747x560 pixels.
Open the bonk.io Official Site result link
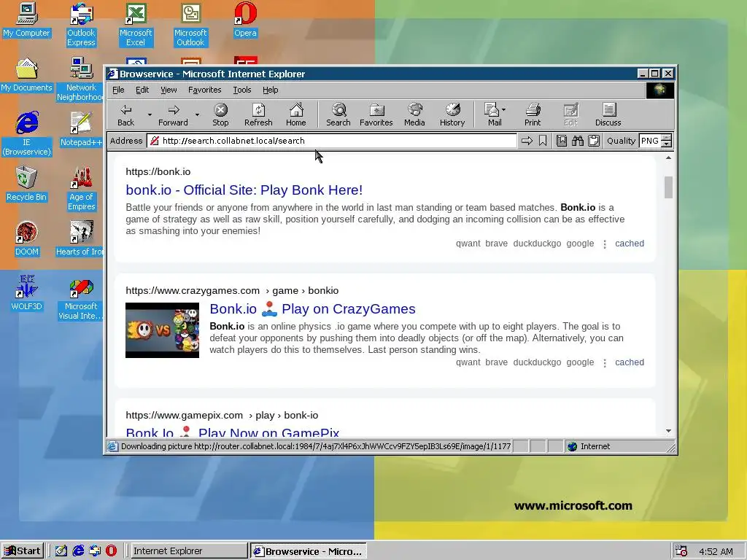[244, 190]
